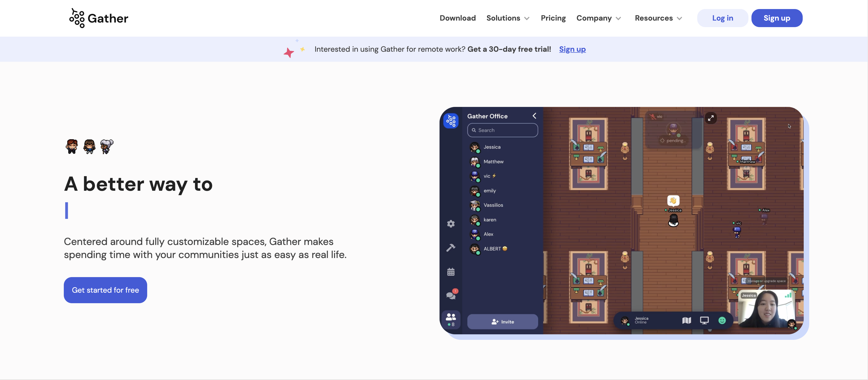This screenshot has height=380, width=868.
Task: Go to the Pricing page
Action: [553, 18]
